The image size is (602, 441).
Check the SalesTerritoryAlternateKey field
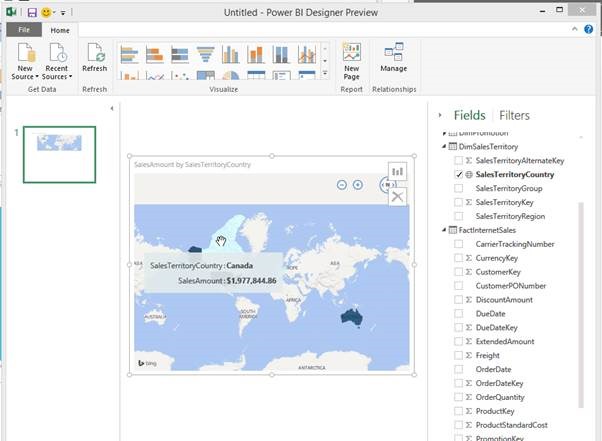458,160
